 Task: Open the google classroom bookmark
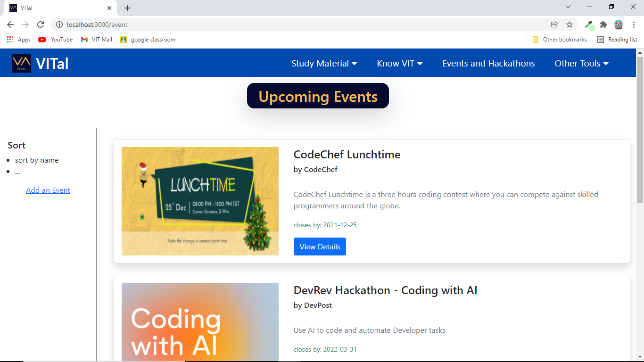click(x=148, y=40)
